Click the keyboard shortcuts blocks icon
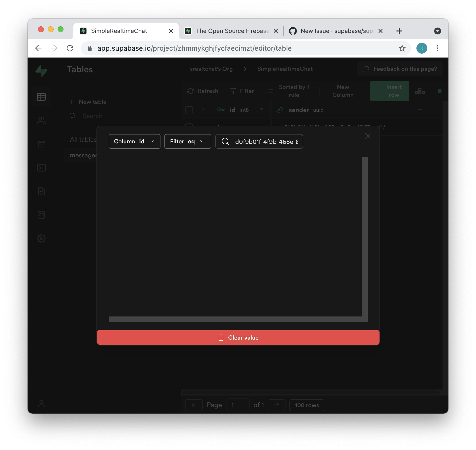 [x=420, y=91]
